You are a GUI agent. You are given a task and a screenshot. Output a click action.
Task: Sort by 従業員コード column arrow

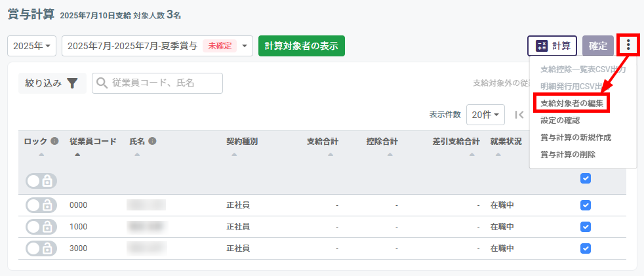coord(77,155)
